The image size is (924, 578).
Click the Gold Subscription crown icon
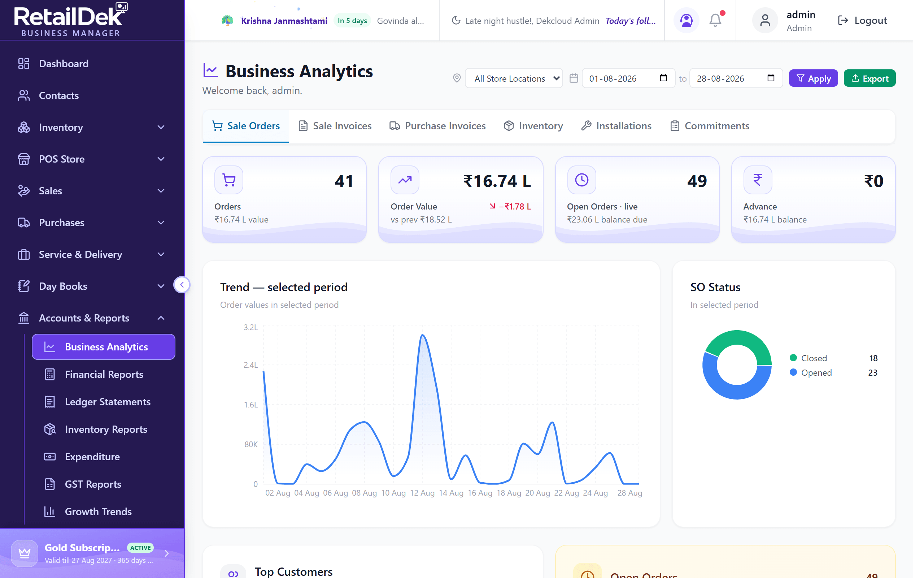(25, 553)
